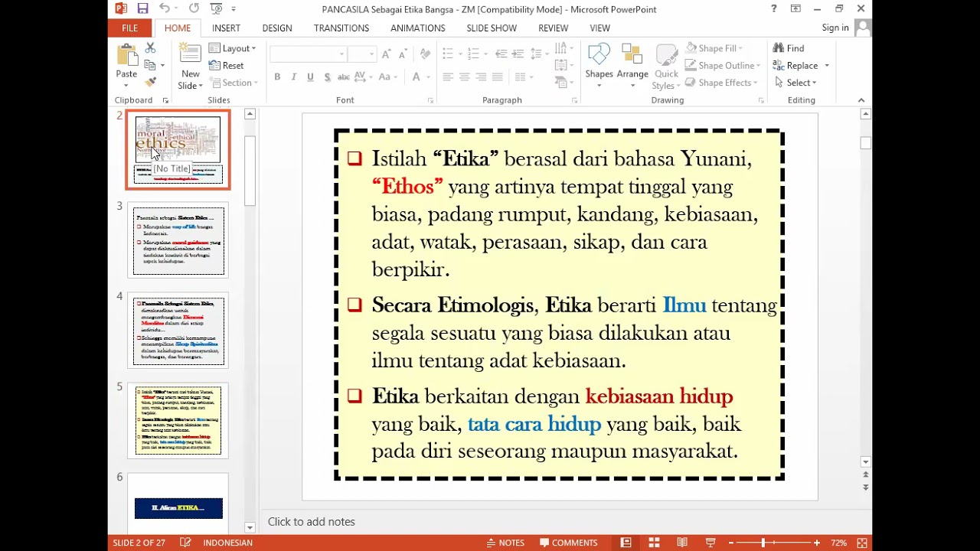Decrease font size icon
This screenshot has height=551, width=980.
pyautogui.click(x=403, y=54)
